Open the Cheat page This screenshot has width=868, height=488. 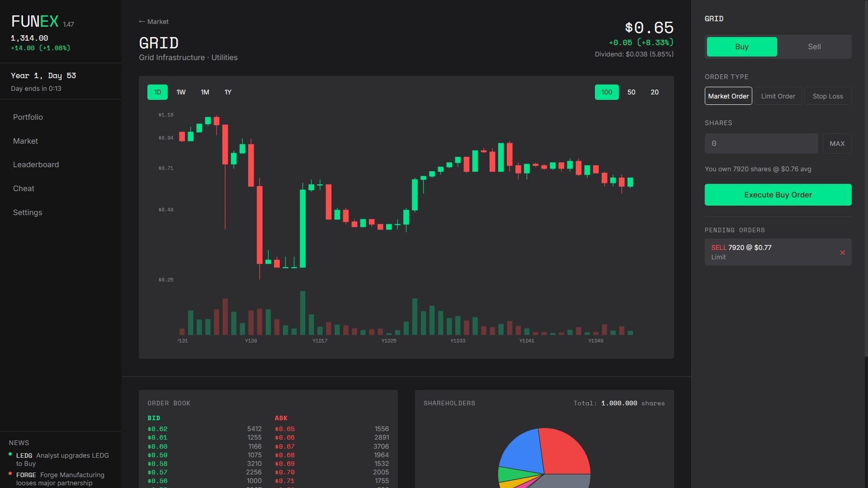click(24, 188)
